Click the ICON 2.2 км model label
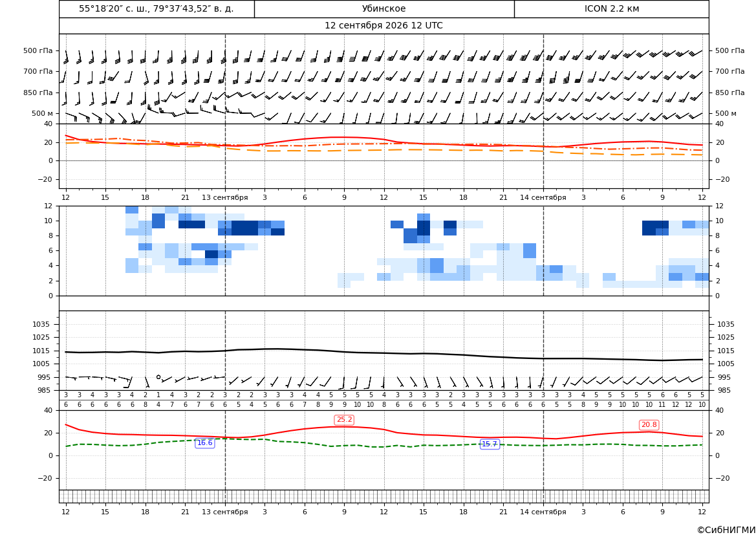Image resolution: width=756 pixels, height=535 pixels. tap(612, 8)
